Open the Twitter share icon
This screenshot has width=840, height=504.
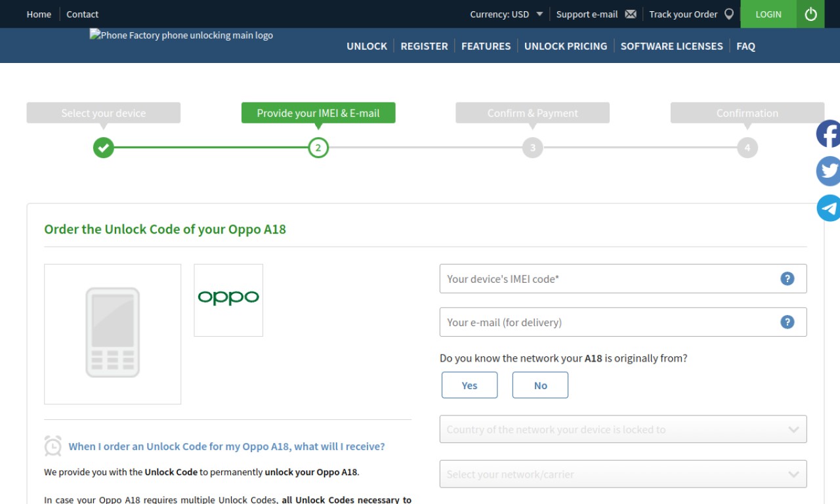pyautogui.click(x=828, y=171)
